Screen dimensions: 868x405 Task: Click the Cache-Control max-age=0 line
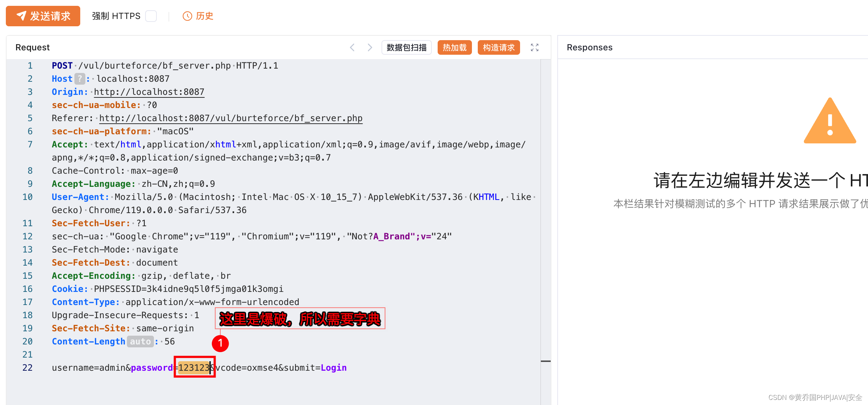click(115, 171)
